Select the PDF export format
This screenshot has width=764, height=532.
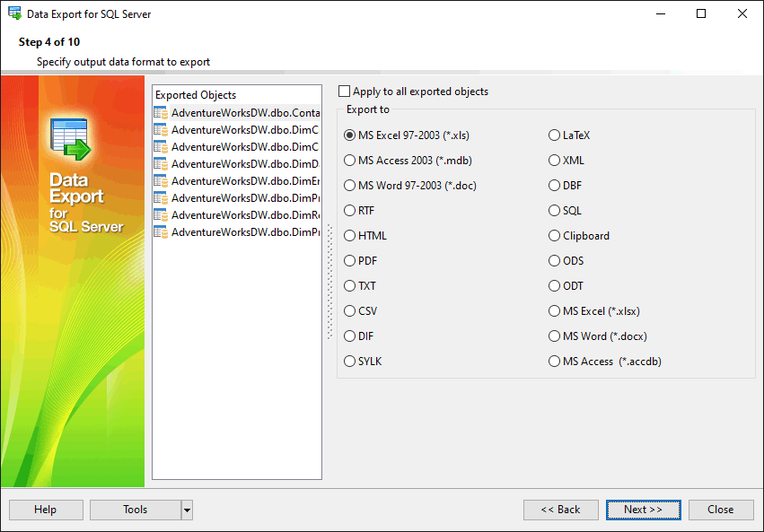[x=350, y=261]
